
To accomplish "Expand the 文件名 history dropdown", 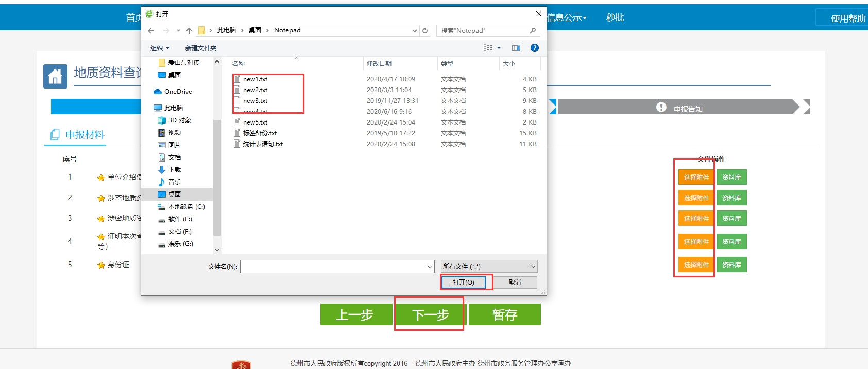I will coord(430,267).
